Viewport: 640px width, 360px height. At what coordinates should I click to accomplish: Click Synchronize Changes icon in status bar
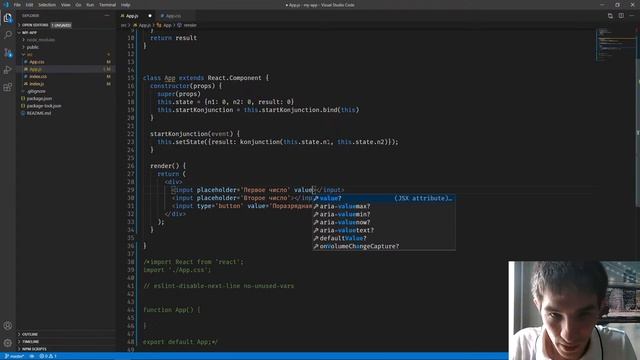pyautogui.click(x=32, y=356)
